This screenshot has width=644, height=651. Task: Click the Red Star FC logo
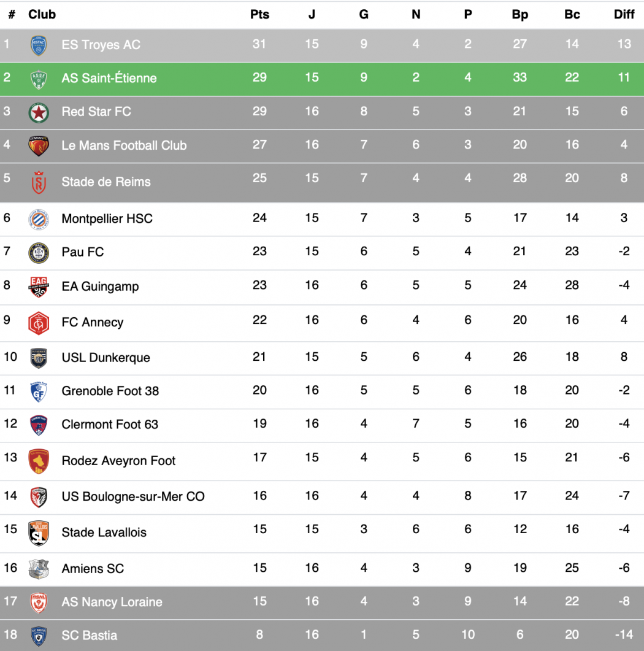(39, 112)
